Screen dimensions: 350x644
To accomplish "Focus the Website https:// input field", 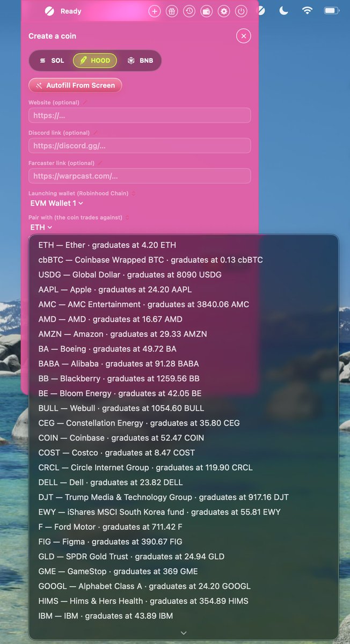I will (140, 115).
